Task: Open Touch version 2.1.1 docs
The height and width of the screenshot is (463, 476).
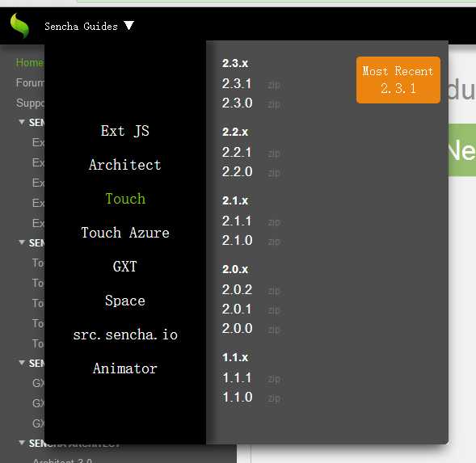Action: (237, 221)
